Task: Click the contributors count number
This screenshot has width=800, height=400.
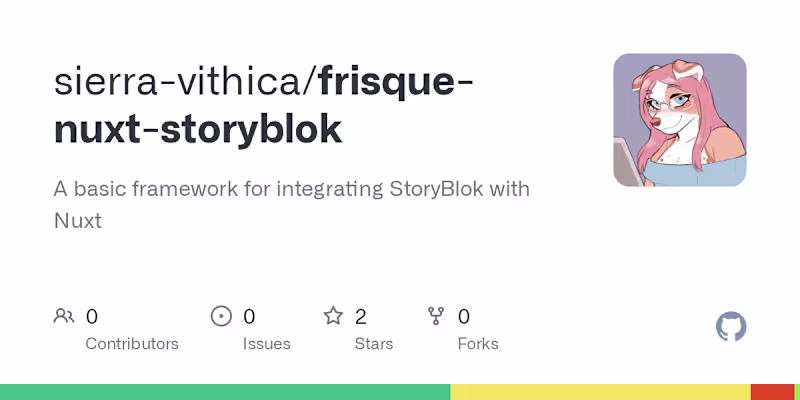Action: pos(92,317)
